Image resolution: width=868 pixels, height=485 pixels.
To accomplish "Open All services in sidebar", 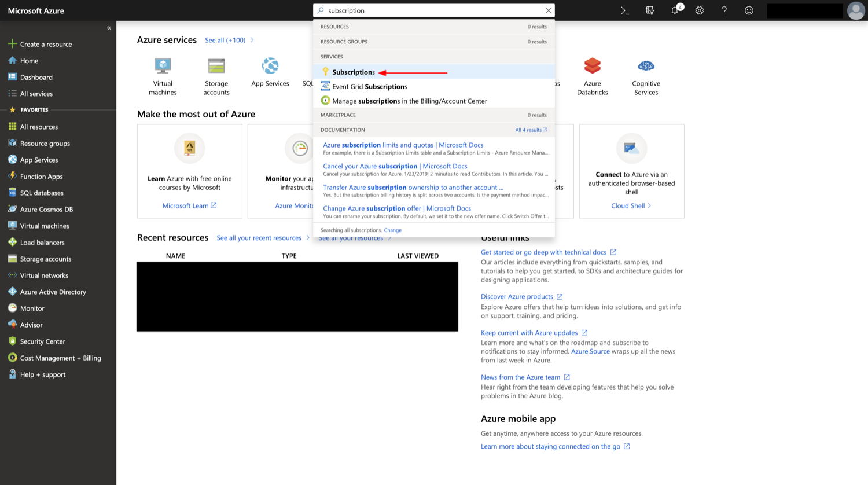I will point(36,94).
